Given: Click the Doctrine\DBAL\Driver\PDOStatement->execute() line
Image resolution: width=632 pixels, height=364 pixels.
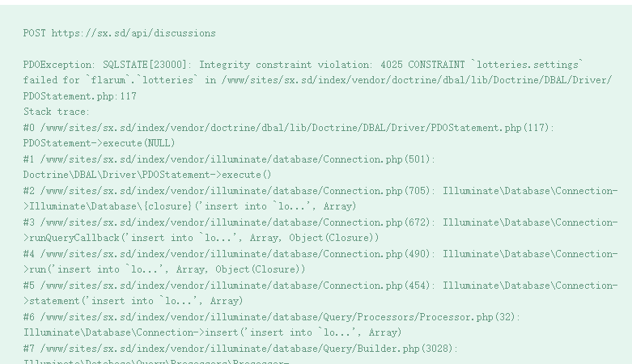Looking at the screenshot, I should pos(147,175).
